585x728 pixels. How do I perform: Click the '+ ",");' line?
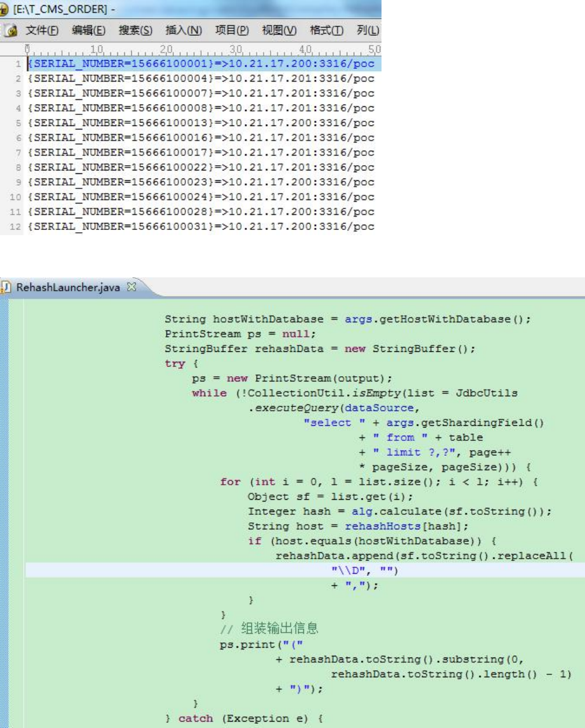point(355,585)
